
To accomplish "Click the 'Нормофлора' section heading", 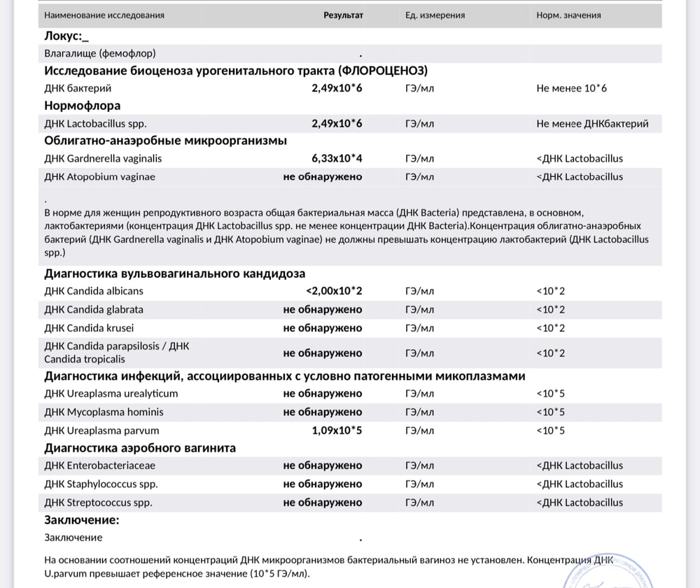I will click(83, 106).
